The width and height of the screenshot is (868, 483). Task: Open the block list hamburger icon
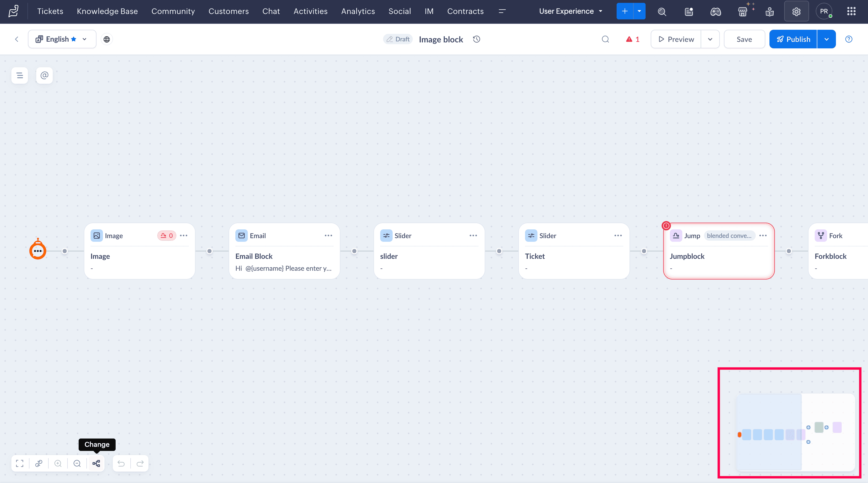20,75
